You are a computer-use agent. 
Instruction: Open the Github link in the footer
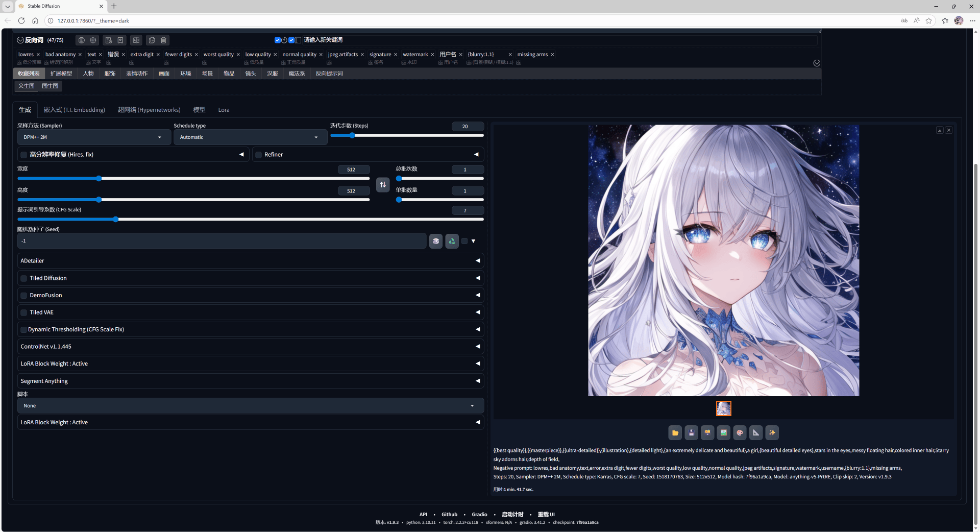tap(449, 515)
